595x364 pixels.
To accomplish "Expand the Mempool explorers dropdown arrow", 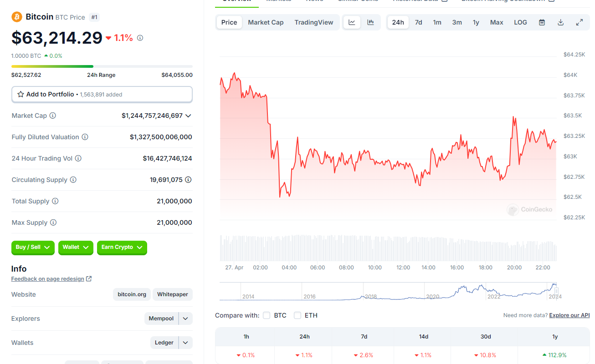I will (x=185, y=318).
